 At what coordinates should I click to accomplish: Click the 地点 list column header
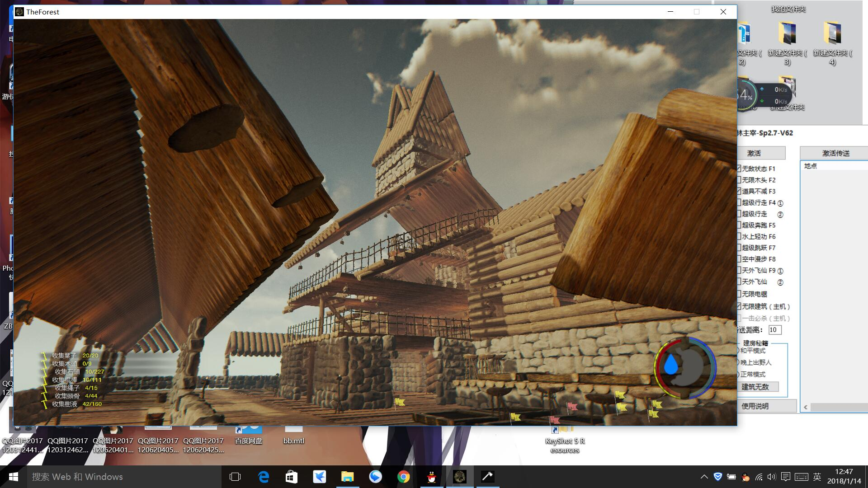(835, 166)
